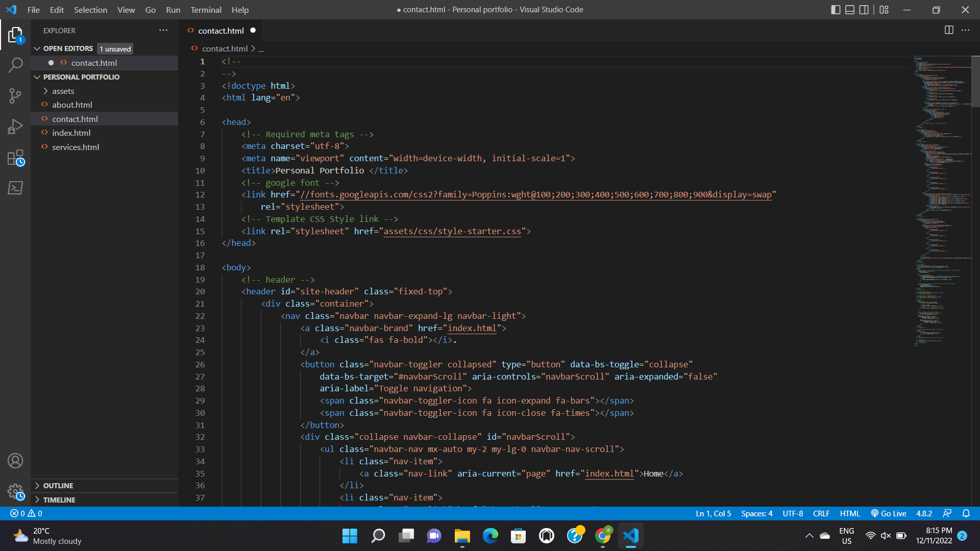Open the Run and Debug view
Image resolution: width=980 pixels, height=551 pixels.
pos(15,127)
